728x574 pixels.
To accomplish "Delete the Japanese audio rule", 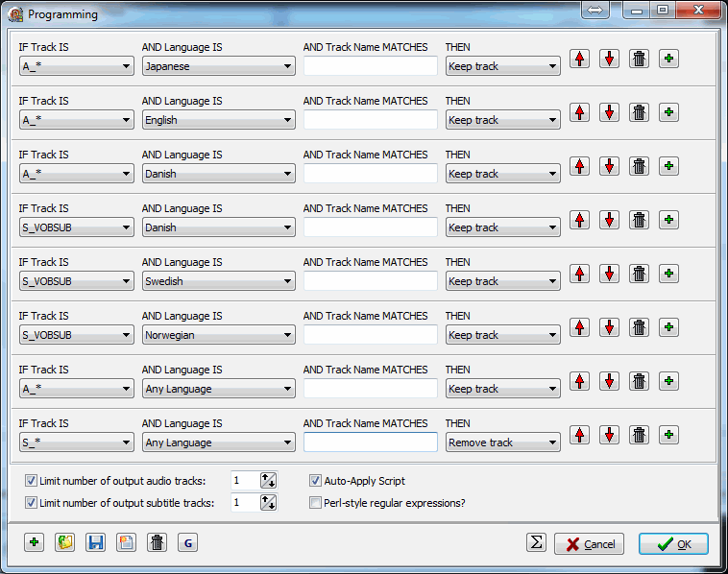I will (x=639, y=59).
